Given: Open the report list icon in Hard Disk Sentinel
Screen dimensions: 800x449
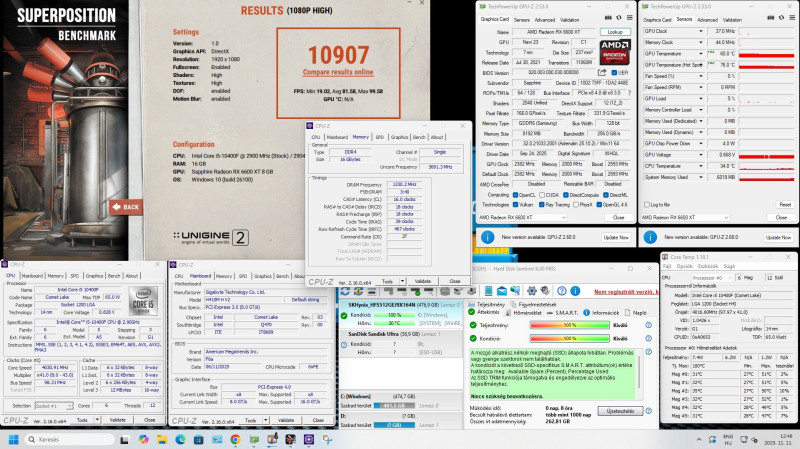Looking at the screenshot, I should coord(488,291).
